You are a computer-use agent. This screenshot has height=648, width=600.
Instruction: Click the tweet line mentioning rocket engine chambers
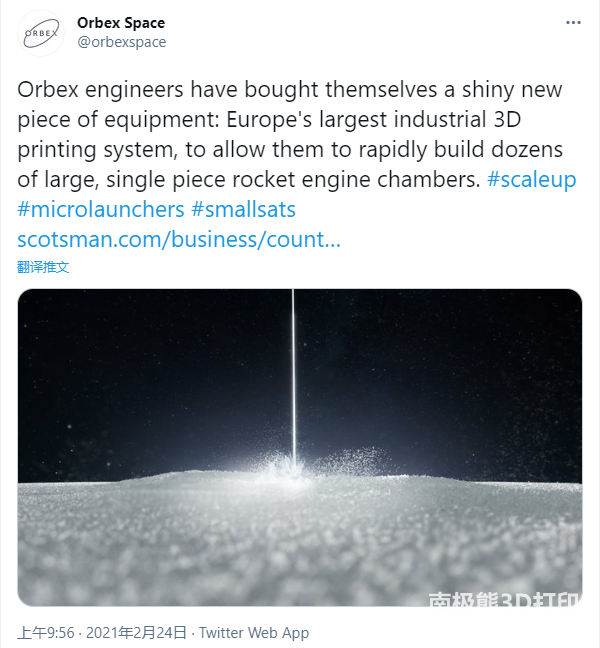point(249,180)
